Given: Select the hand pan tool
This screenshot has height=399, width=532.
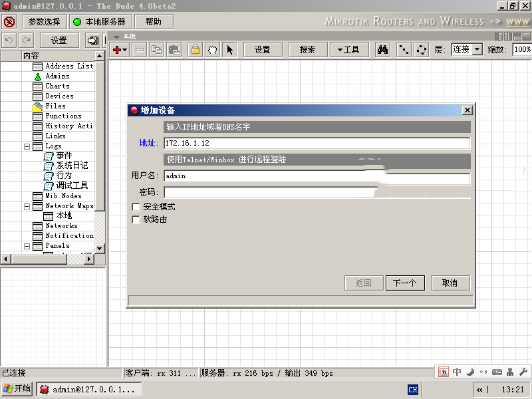Looking at the screenshot, I should (x=212, y=50).
